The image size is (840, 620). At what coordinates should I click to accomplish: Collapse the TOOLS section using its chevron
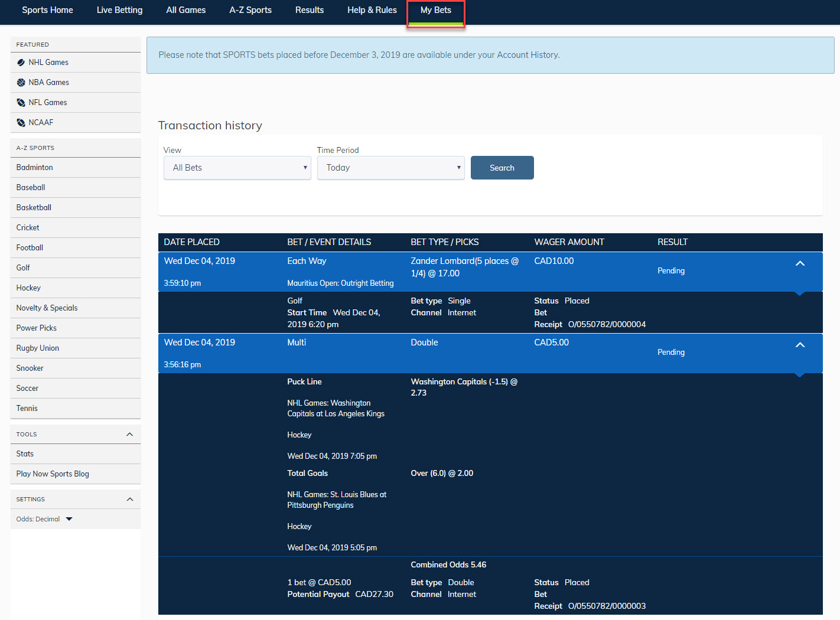click(129, 434)
